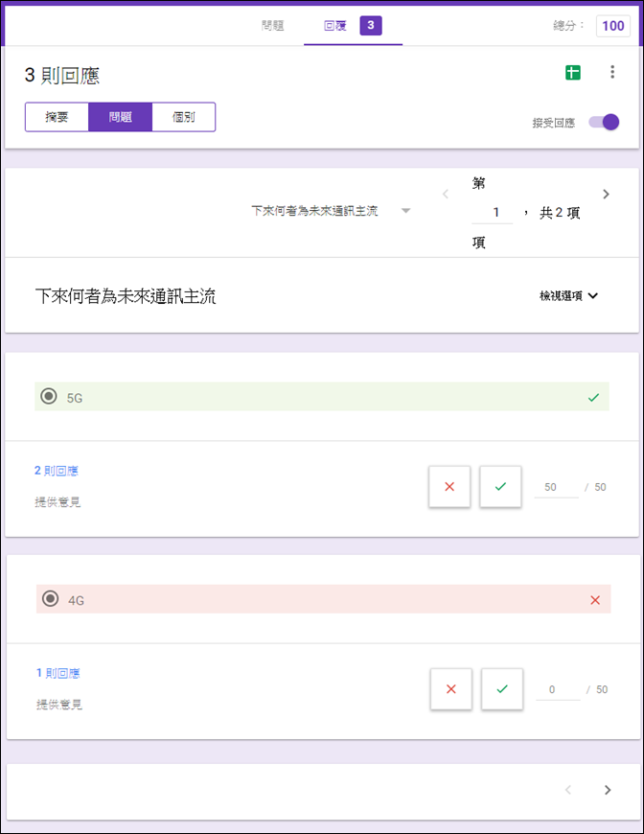Add feedback 提供意見 for the 4G answer
The image size is (644, 834).
click(59, 705)
